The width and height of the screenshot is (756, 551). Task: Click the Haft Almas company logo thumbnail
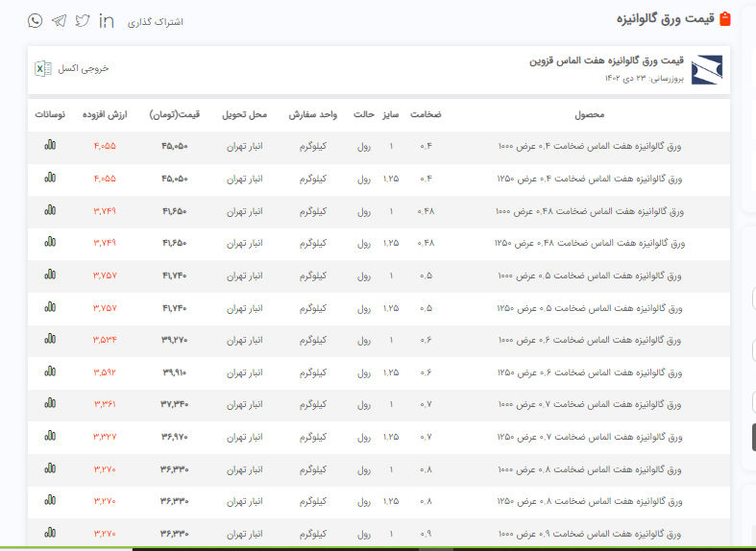coord(707,70)
